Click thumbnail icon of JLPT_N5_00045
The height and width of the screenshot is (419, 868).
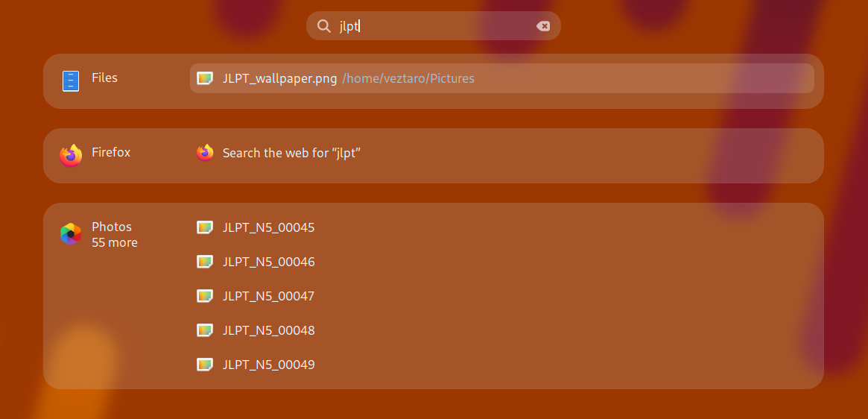pos(205,227)
